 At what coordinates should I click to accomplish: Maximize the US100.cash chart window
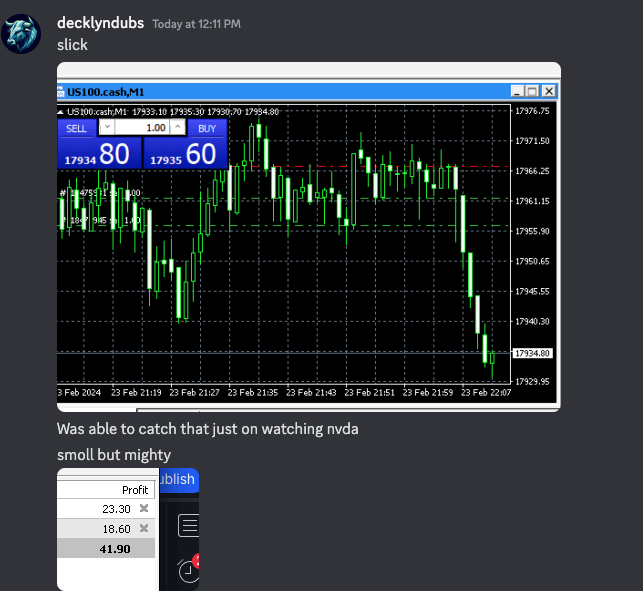pyautogui.click(x=532, y=91)
